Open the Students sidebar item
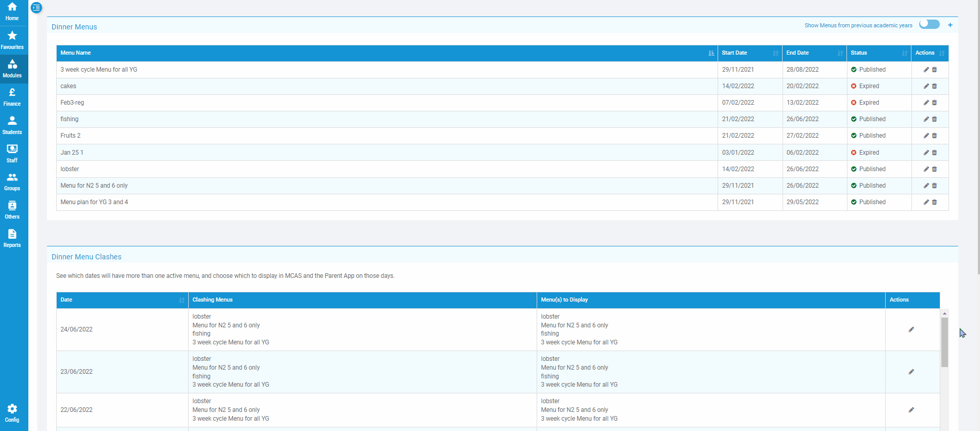 (x=12, y=125)
